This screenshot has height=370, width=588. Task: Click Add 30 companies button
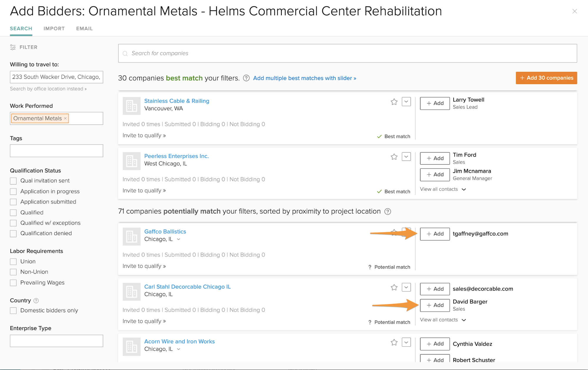click(546, 78)
